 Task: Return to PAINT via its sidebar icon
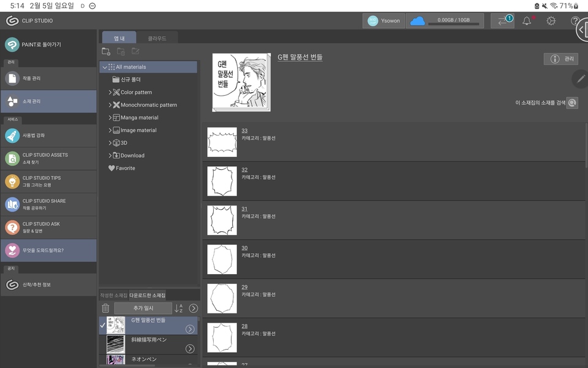coord(12,45)
